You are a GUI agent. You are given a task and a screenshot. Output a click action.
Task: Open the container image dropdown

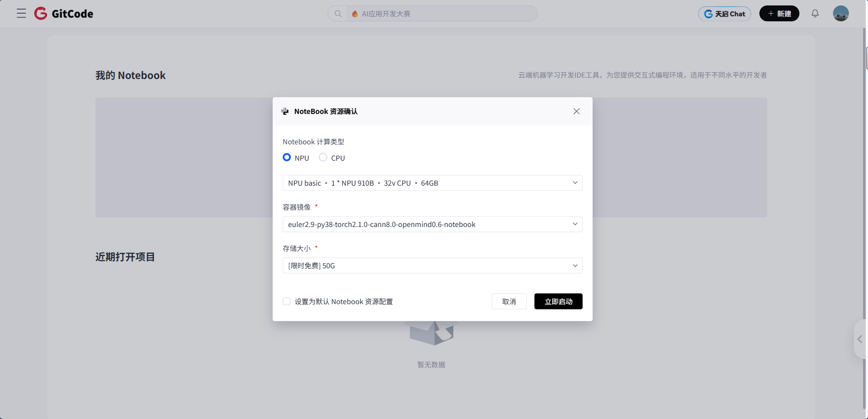point(432,224)
